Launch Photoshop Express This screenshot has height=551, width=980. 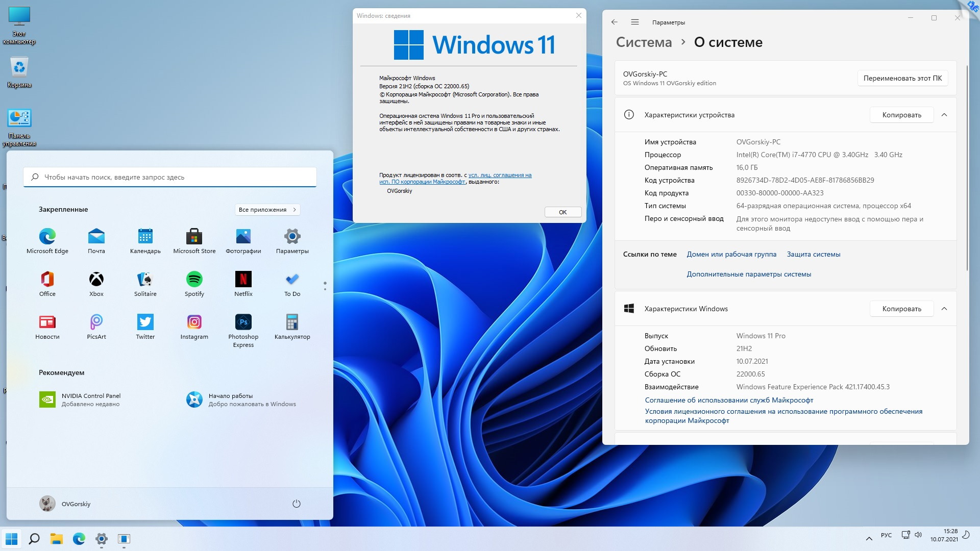243,323
